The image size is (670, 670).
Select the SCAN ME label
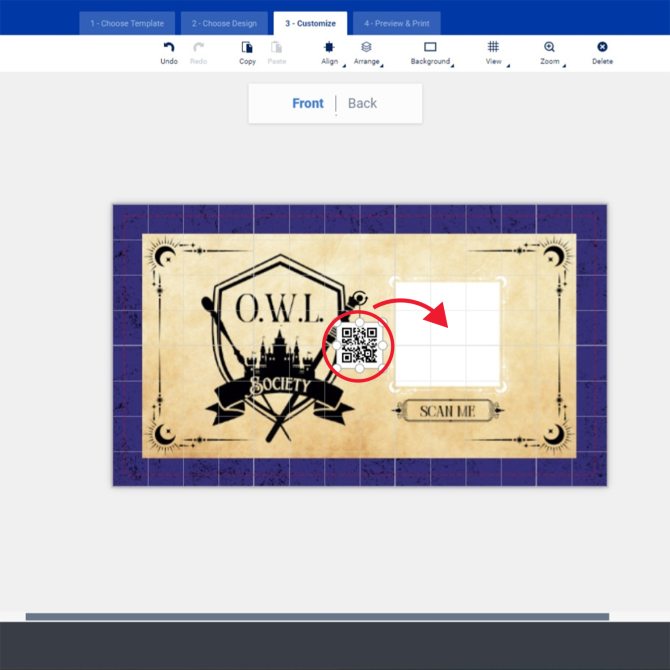[x=447, y=411]
